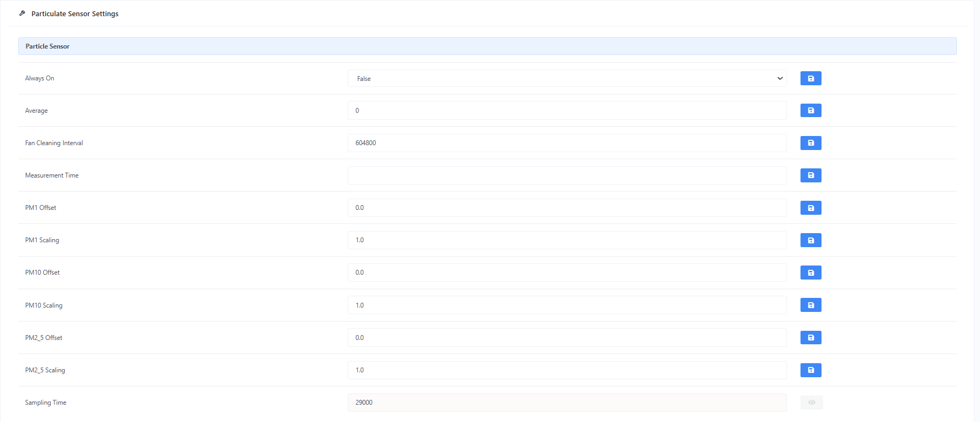Viewport: 980px width, 422px height.
Task: Save the PM2_5 Scaling value
Action: click(811, 370)
